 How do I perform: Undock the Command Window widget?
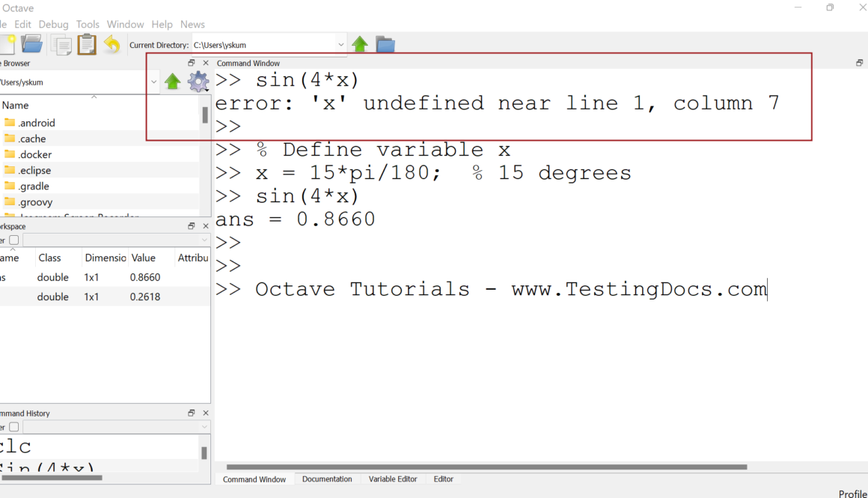pos(859,63)
